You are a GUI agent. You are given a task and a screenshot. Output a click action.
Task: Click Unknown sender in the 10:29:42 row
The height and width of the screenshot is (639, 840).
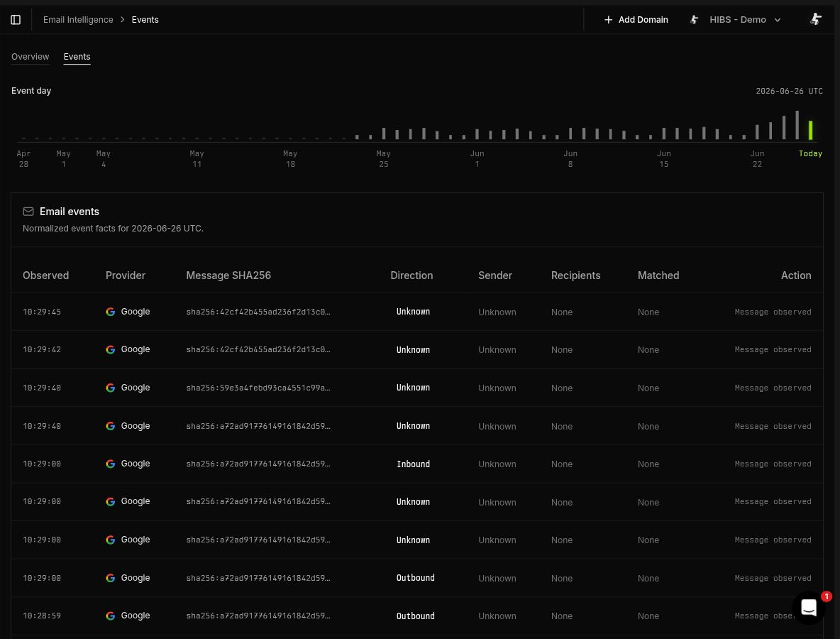tap(497, 350)
